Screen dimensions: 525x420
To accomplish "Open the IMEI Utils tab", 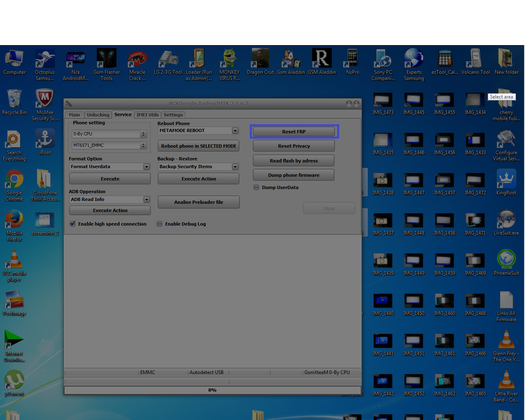I will coord(148,115).
